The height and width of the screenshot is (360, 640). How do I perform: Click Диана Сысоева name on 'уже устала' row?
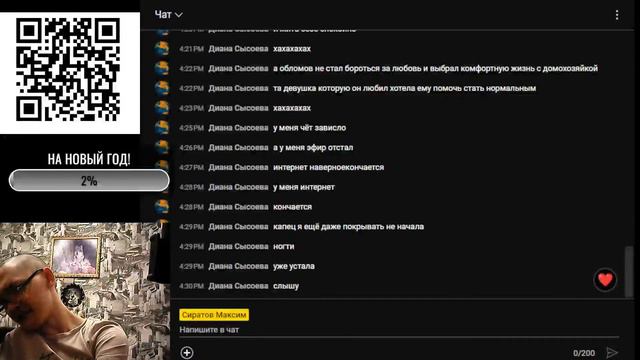(x=238, y=266)
